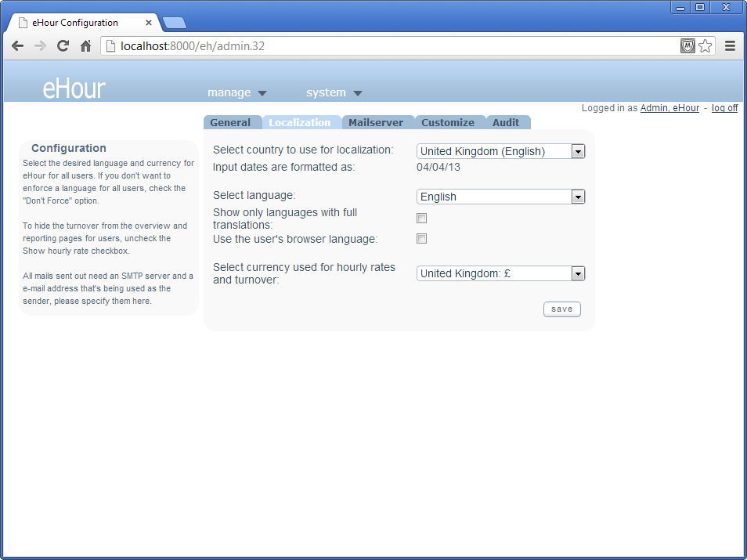Minimize the browser window
The image size is (747, 560).
pyautogui.click(x=680, y=7)
